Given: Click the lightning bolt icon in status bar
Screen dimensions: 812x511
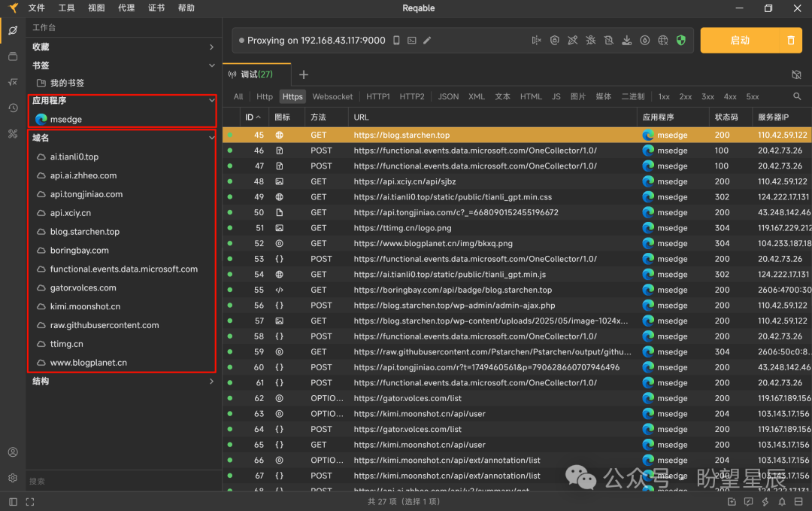Looking at the screenshot, I should pos(765,502).
